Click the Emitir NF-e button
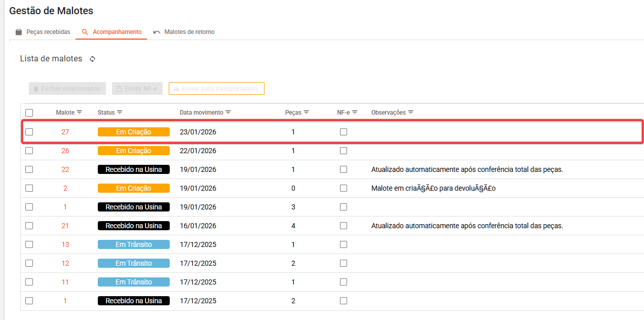 point(137,89)
